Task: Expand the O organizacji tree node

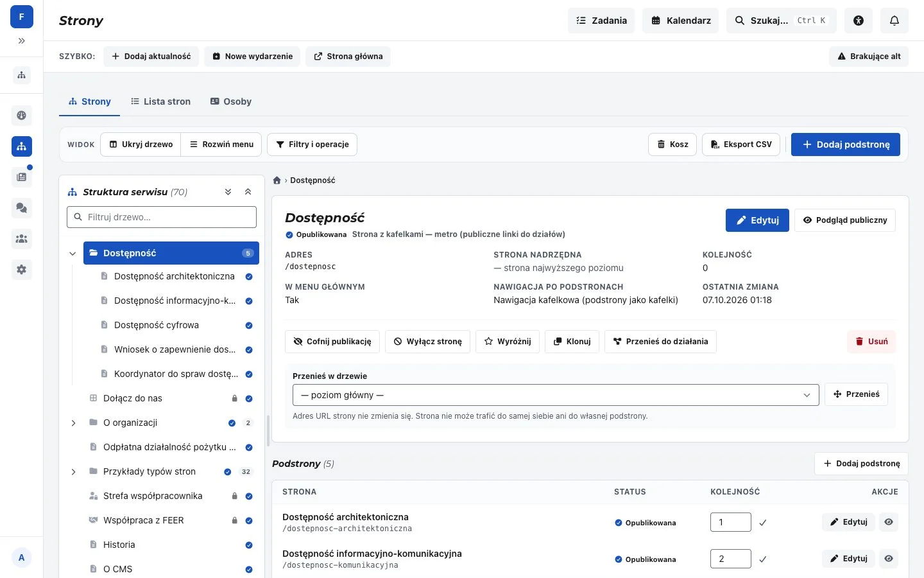Action: coord(73,423)
